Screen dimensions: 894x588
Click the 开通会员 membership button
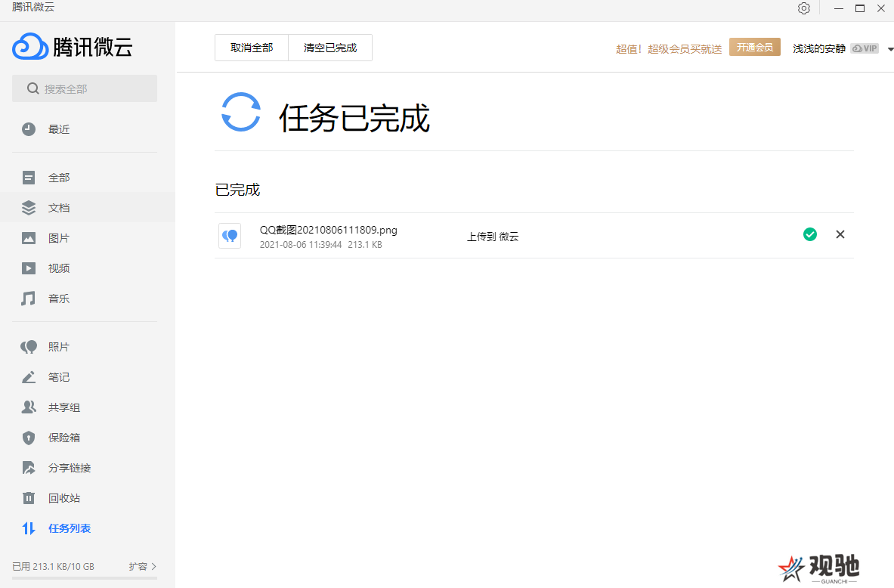pos(754,48)
